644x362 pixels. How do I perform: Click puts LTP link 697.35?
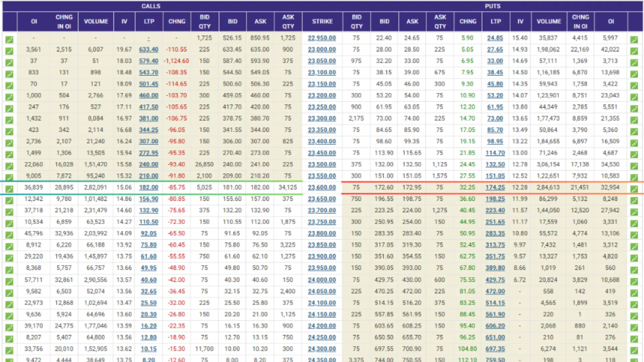495,349
